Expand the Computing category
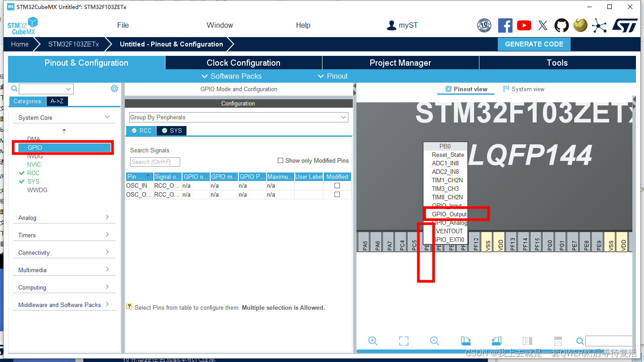644x362 pixels. tap(107, 287)
